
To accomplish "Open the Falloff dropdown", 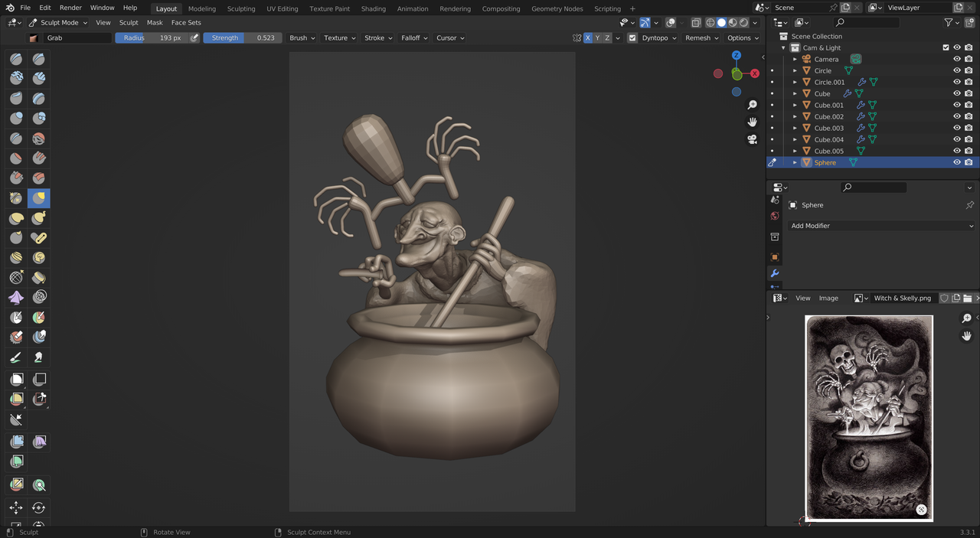I will coord(414,37).
